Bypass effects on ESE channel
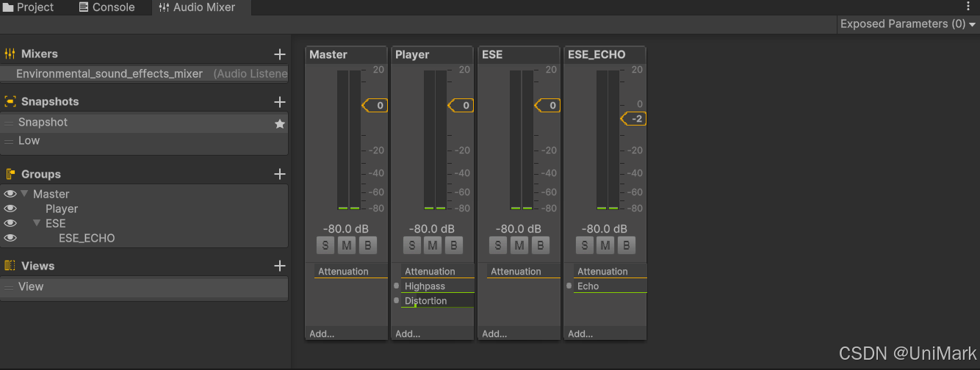The height and width of the screenshot is (370, 980). pyautogui.click(x=540, y=245)
